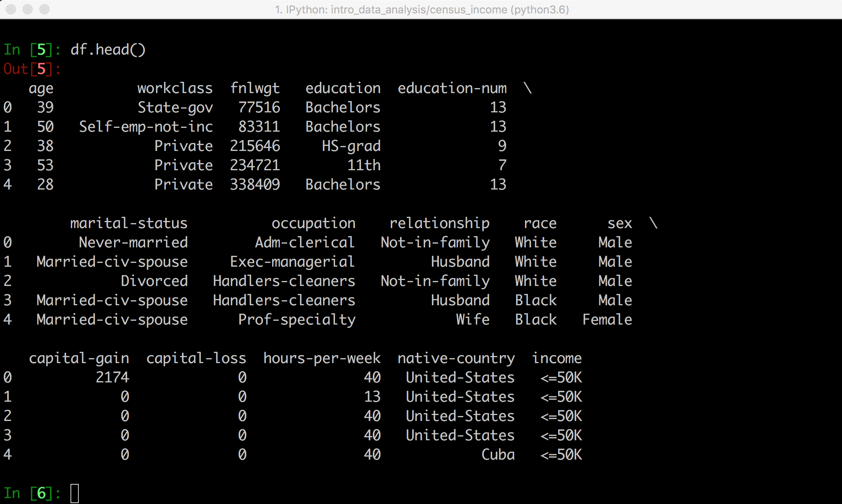
Task: Click the HS-grad education value
Action: click(351, 146)
